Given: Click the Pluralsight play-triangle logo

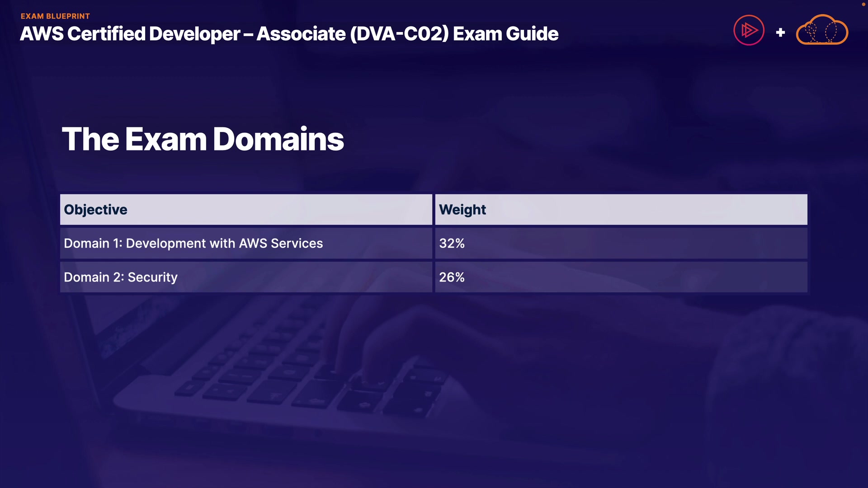Looking at the screenshot, I should click(749, 30).
